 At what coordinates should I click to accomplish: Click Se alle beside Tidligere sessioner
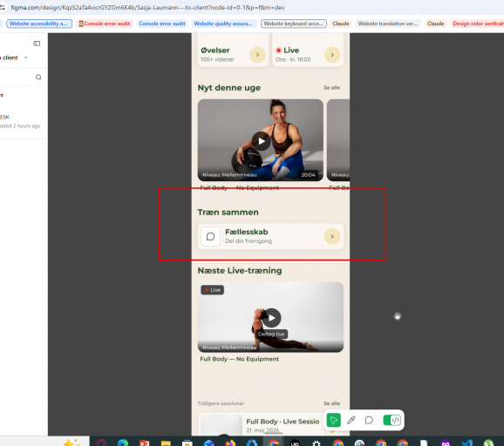click(331, 403)
